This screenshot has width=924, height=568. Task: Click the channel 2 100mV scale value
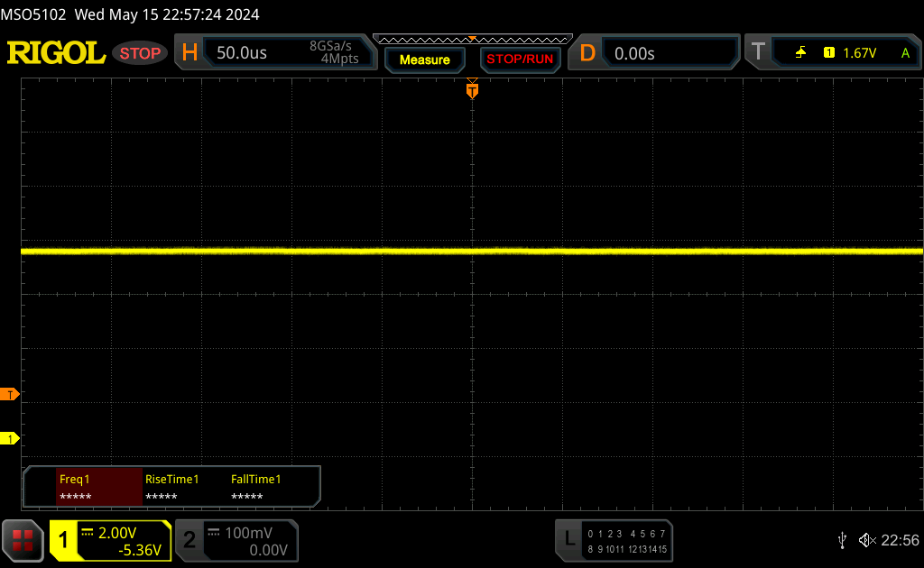point(249,533)
